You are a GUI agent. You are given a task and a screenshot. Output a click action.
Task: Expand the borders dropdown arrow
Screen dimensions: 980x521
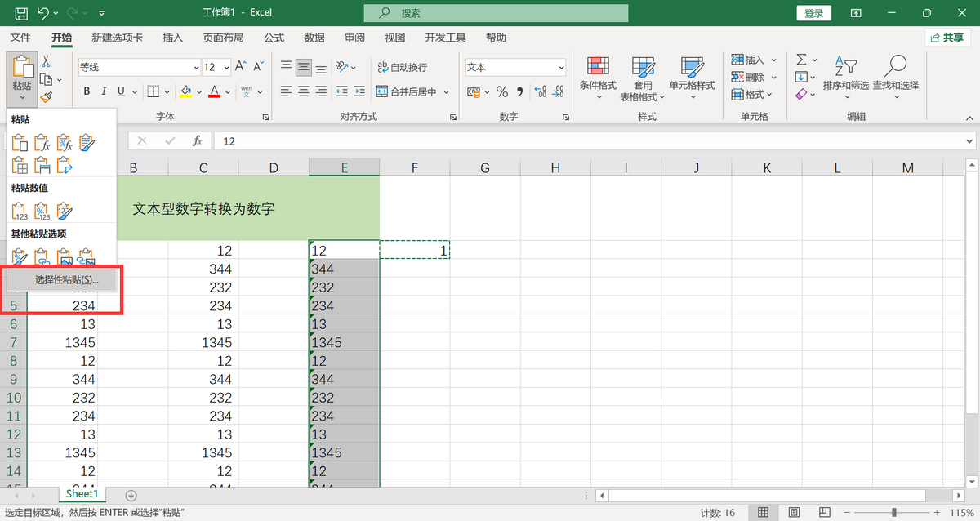coord(167,91)
